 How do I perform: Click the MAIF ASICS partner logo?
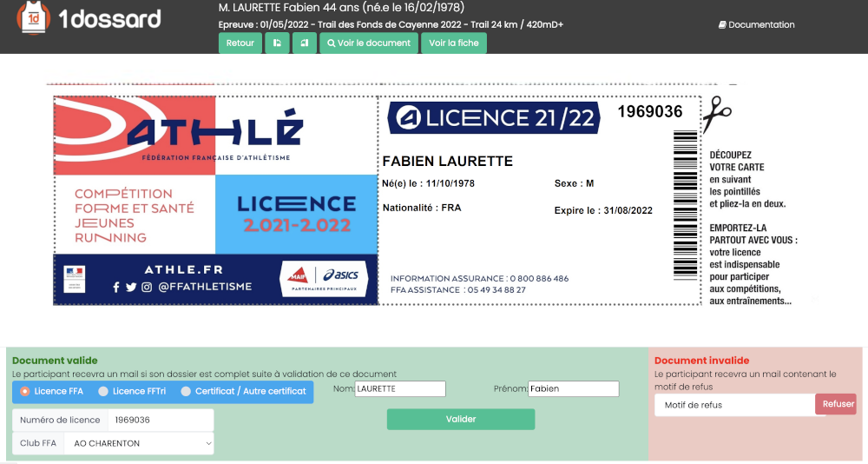[322, 278]
